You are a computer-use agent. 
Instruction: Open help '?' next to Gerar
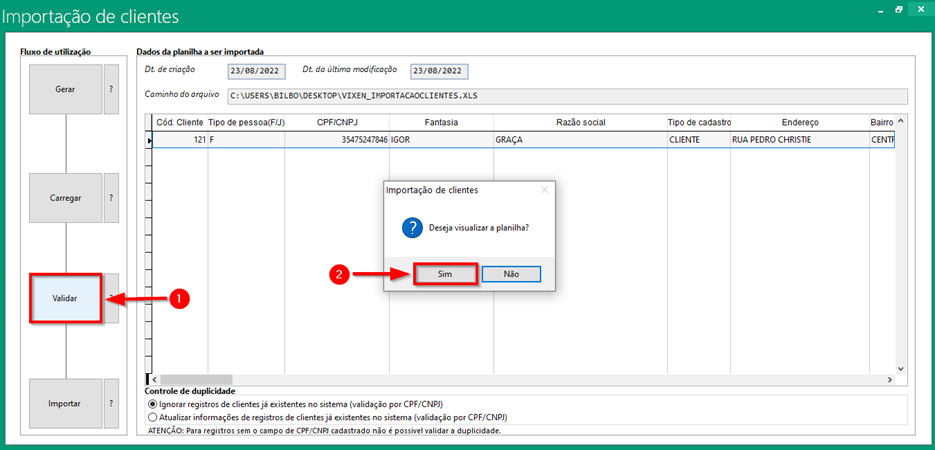111,90
